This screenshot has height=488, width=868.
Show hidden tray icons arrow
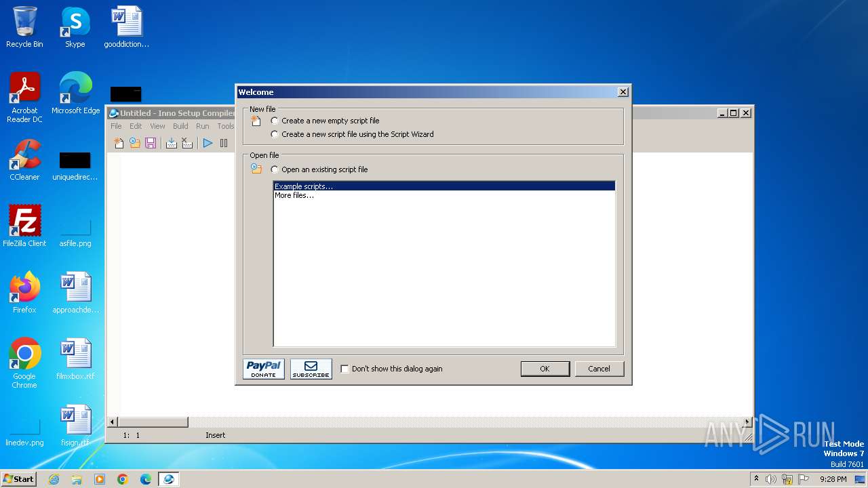coord(757,479)
